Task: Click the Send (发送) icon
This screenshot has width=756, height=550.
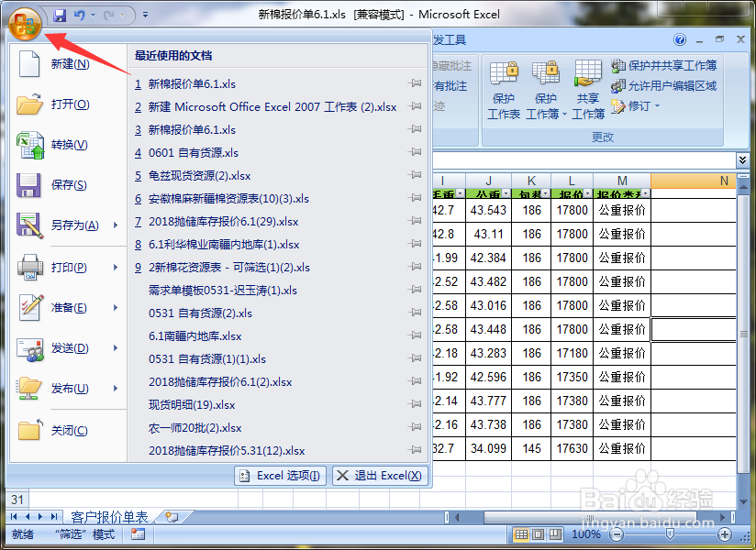Action: 30,348
